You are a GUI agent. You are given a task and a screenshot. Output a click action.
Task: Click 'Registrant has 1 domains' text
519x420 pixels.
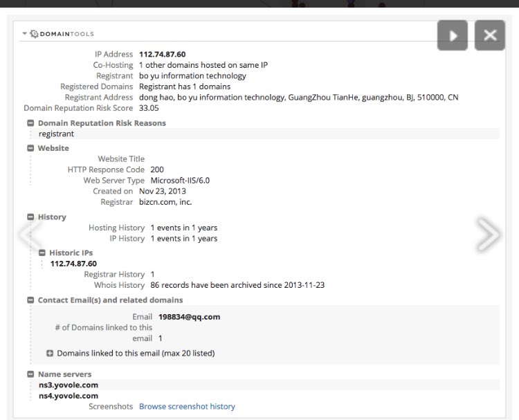(x=185, y=86)
